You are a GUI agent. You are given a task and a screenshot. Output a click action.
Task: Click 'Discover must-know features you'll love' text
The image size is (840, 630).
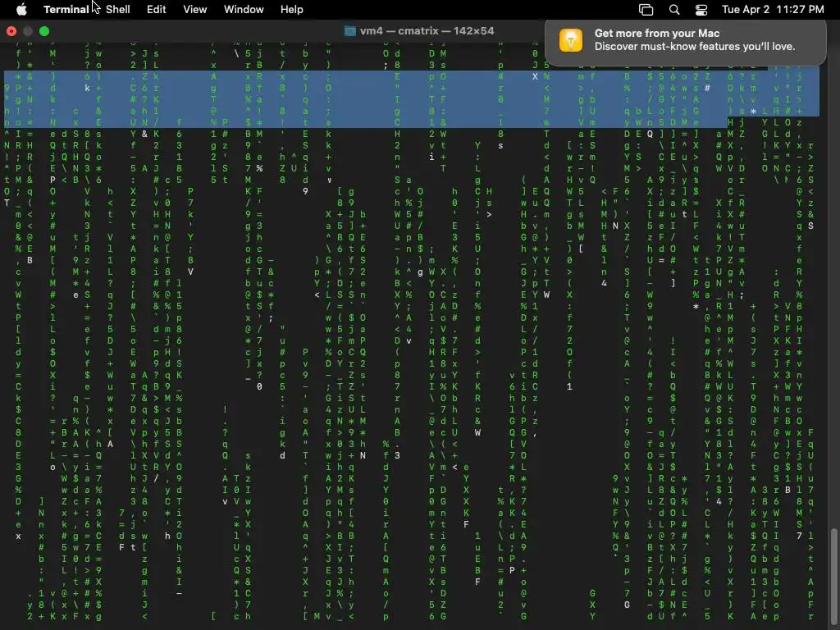tap(695, 47)
